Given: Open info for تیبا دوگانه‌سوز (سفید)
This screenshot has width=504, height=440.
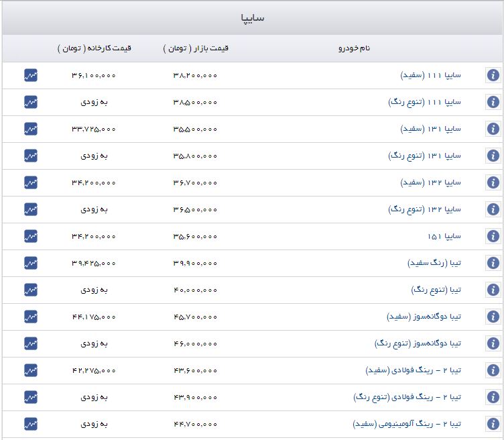Looking at the screenshot, I should pos(493,317).
